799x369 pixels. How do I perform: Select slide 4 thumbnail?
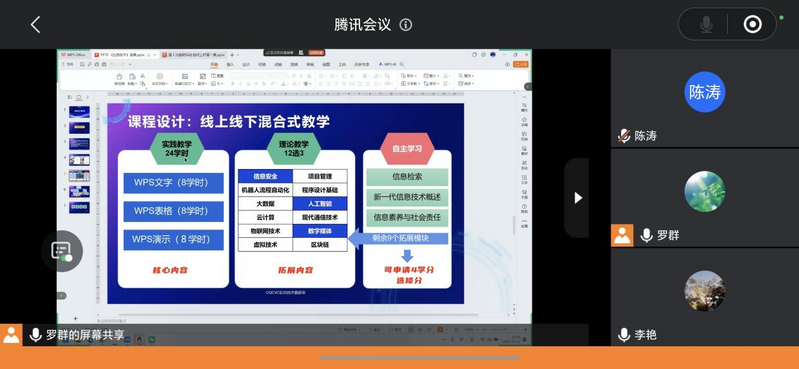[79, 160]
